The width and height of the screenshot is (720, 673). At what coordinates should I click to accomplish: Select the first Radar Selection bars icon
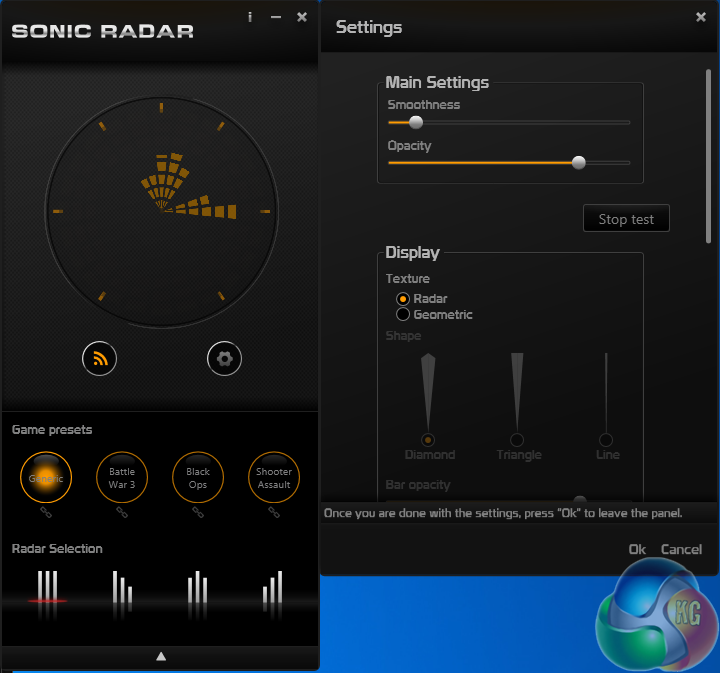[x=47, y=587]
